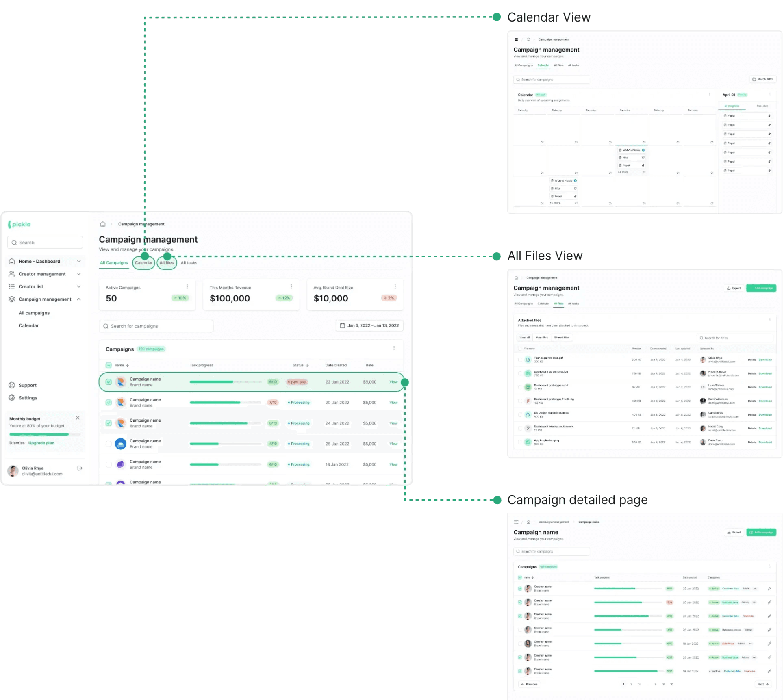
Task: Click the Upgrade plan link
Action: coord(41,443)
